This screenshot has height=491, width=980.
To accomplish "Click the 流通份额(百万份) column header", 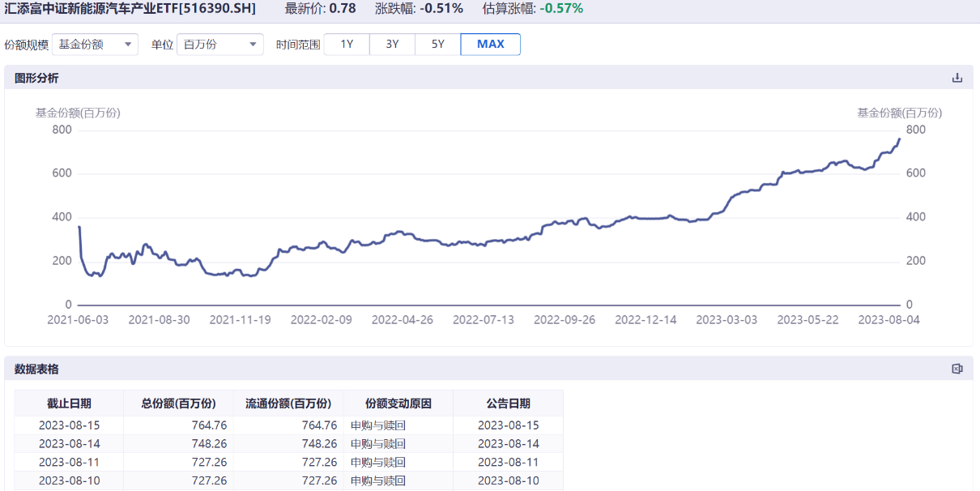I will pyautogui.click(x=288, y=403).
